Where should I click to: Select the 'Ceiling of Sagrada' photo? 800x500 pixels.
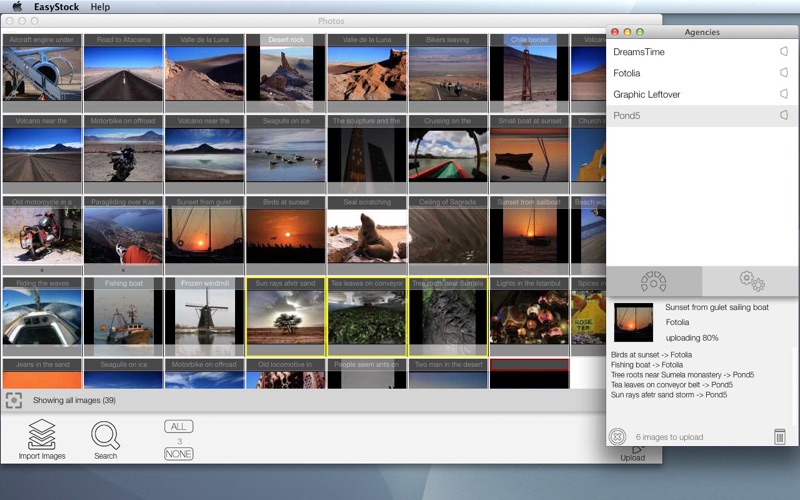[447, 235]
